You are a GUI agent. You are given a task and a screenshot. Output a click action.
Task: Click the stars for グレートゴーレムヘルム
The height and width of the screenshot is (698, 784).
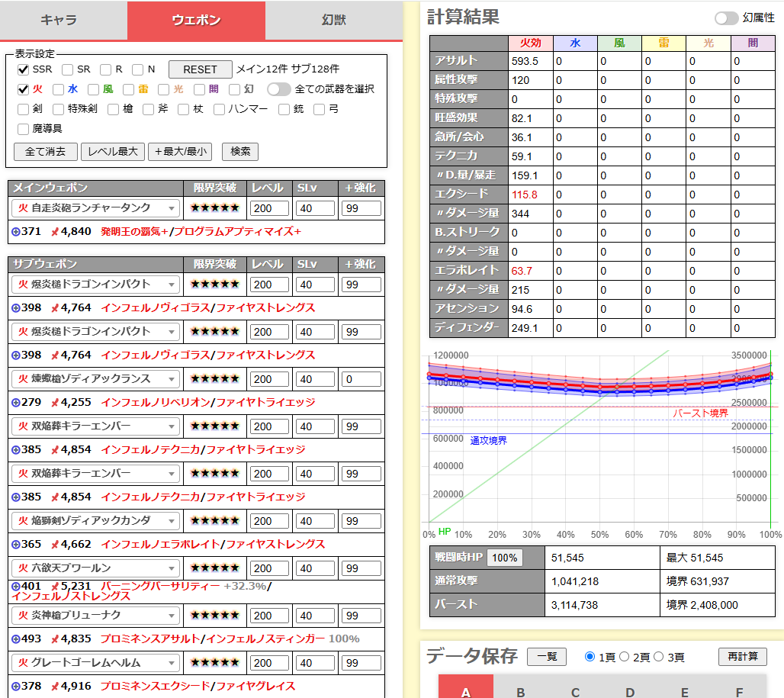click(x=214, y=663)
